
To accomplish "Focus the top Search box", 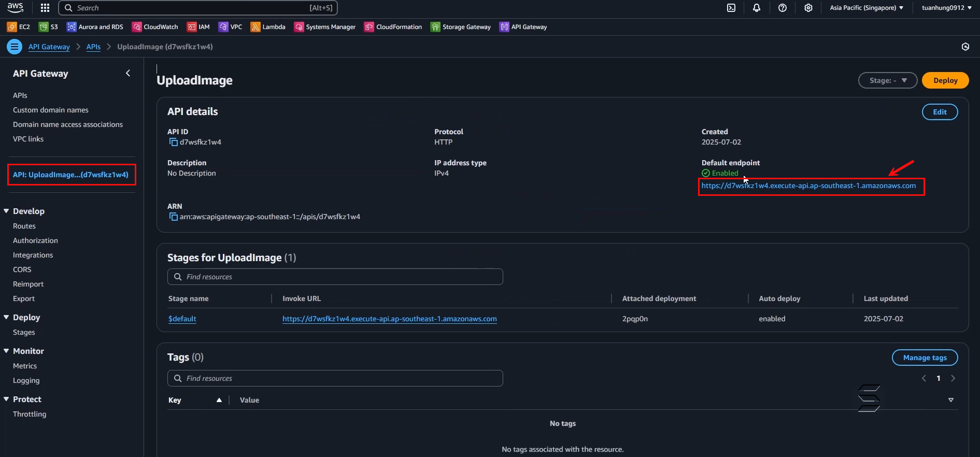I will coord(198,8).
